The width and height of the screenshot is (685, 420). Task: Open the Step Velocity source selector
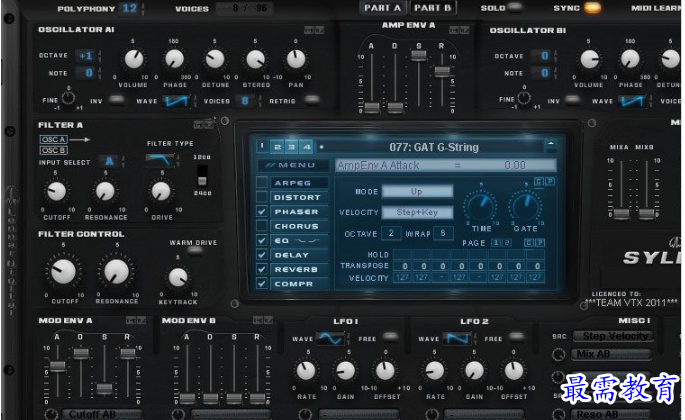click(x=616, y=336)
